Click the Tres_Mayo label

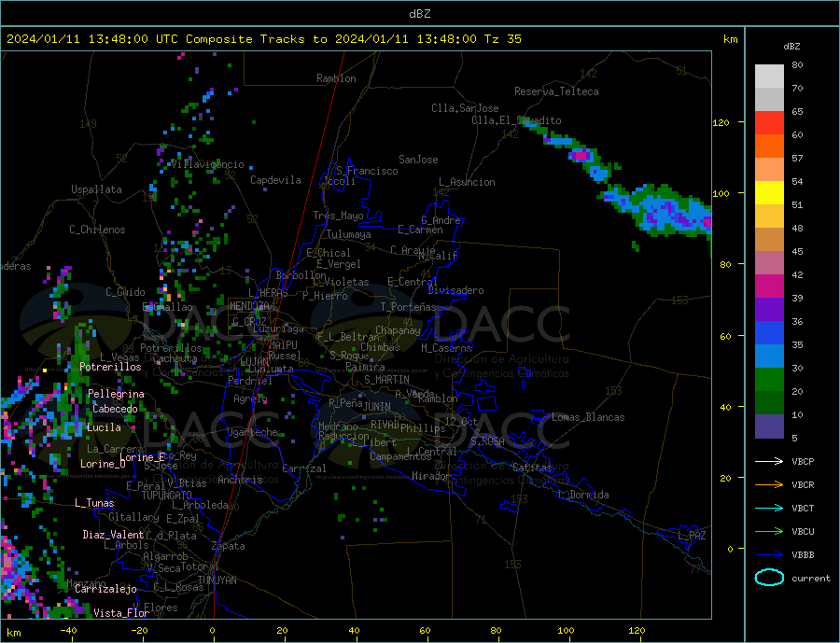click(338, 216)
